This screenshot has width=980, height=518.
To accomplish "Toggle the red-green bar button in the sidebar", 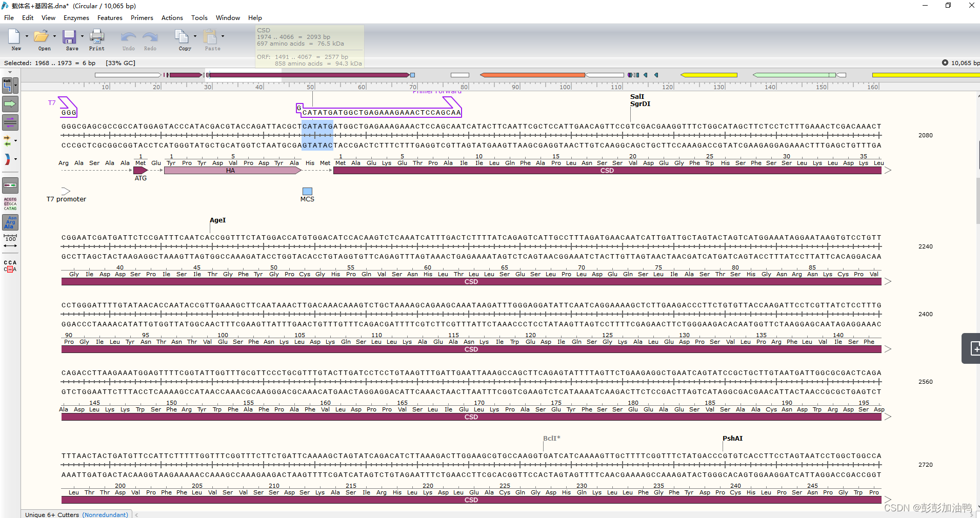I will point(10,185).
